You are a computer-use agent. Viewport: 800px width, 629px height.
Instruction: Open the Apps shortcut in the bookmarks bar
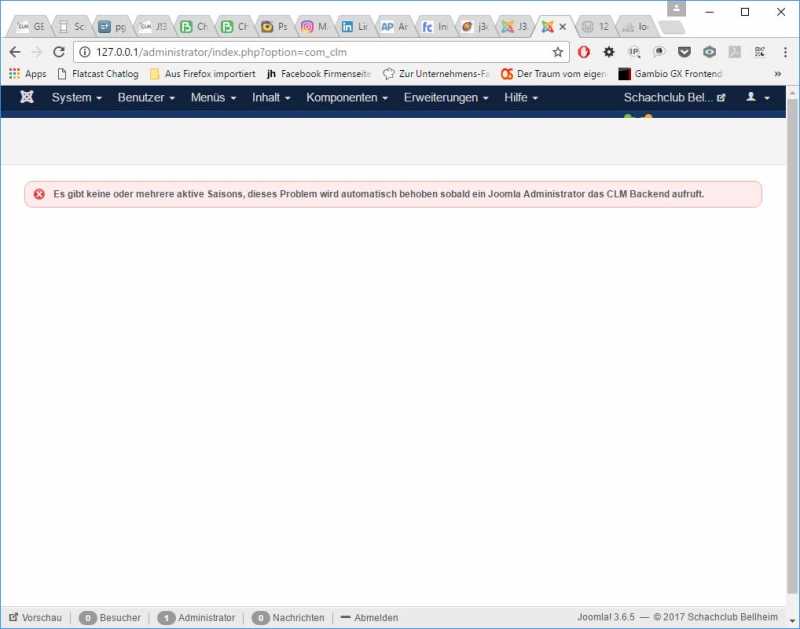tap(28, 74)
